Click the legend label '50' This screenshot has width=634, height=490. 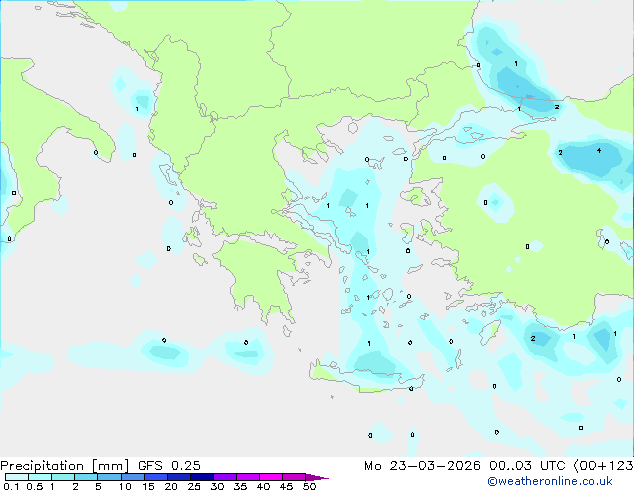pos(309,486)
